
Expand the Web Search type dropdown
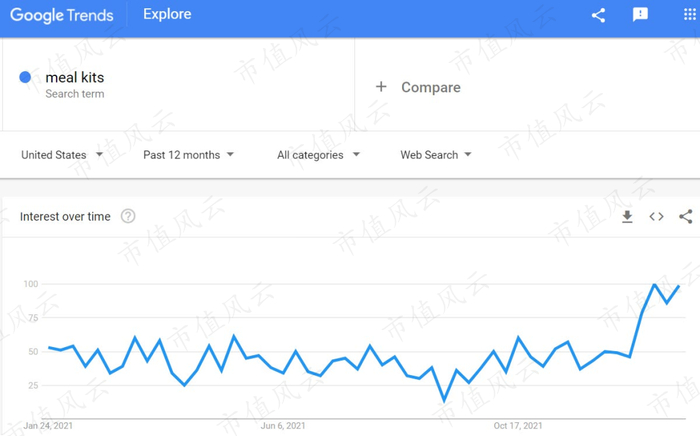pyautogui.click(x=436, y=155)
